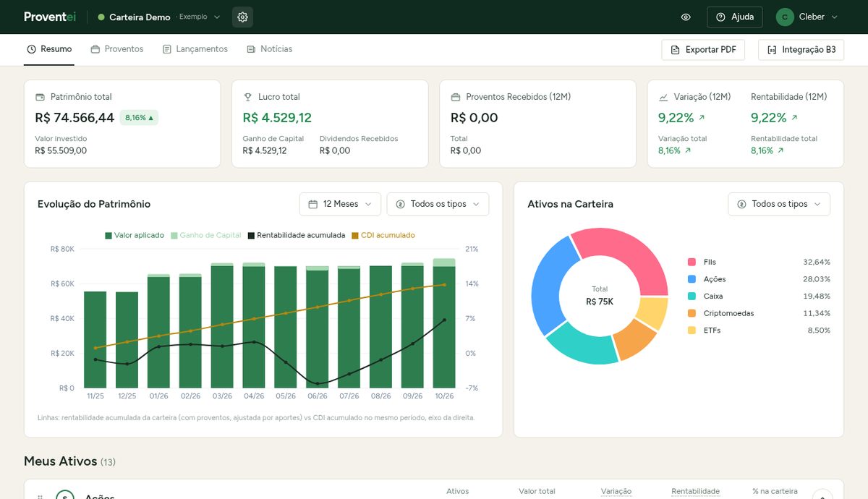Go to the Notícias tab

[x=270, y=49]
